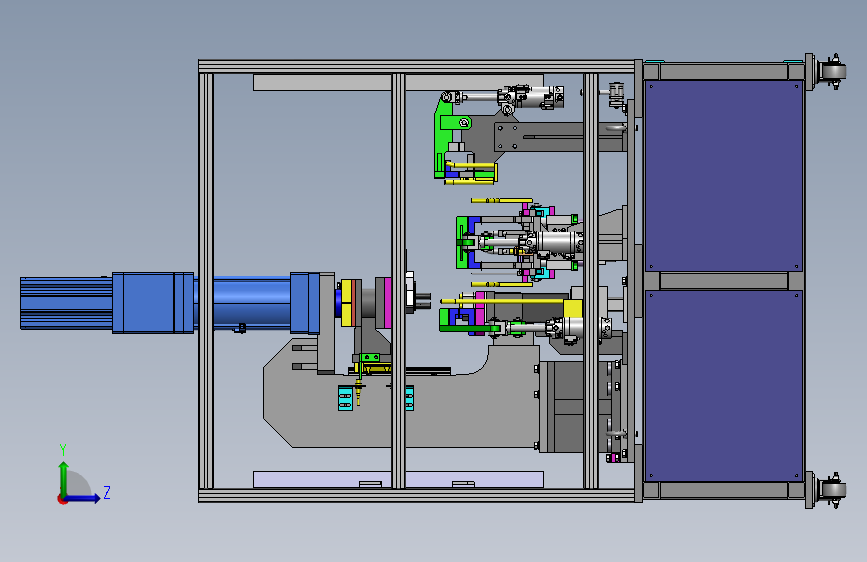Select the lavender plate at frame bottom

coord(398,480)
